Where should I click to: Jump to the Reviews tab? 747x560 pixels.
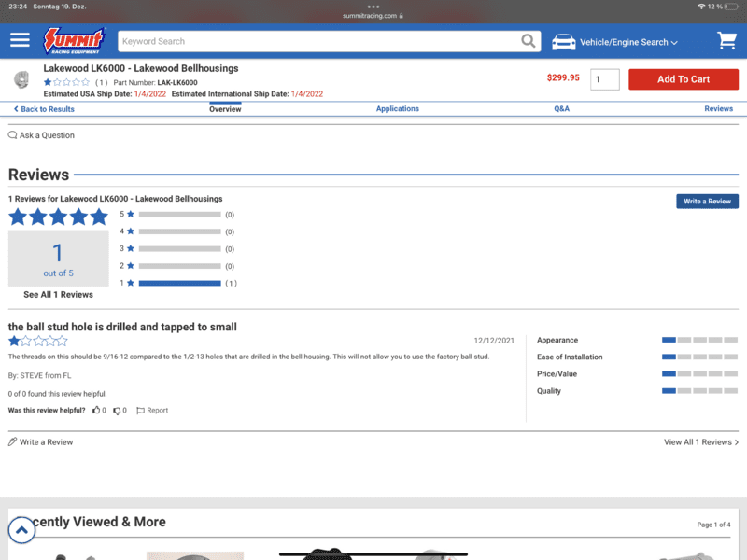coord(718,108)
